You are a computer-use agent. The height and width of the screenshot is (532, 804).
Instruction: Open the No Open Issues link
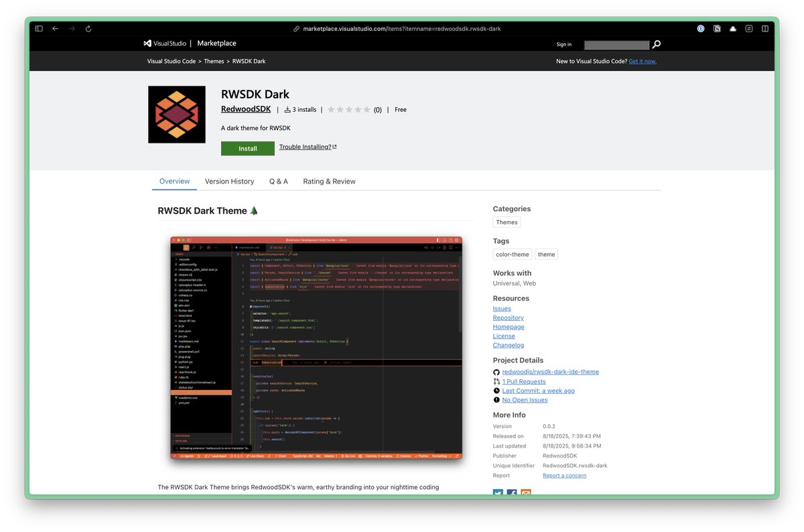coord(525,400)
